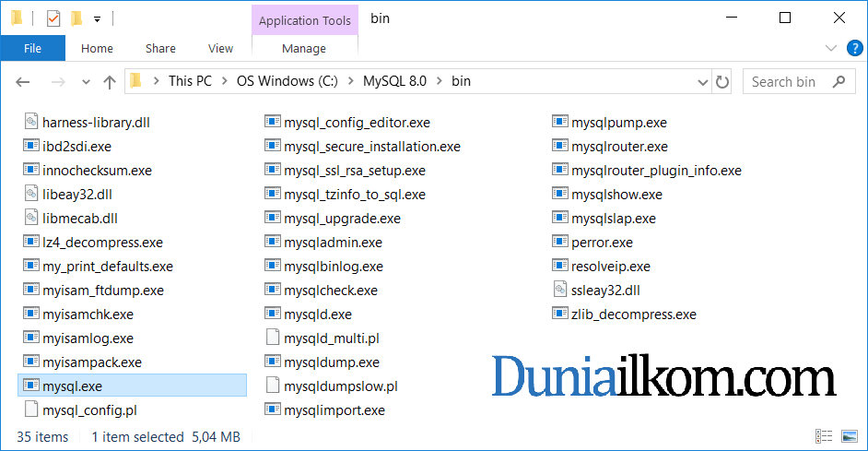Screen dimensions: 868x451
Task: Select the mysqld.exe file icon
Action: (x=273, y=313)
